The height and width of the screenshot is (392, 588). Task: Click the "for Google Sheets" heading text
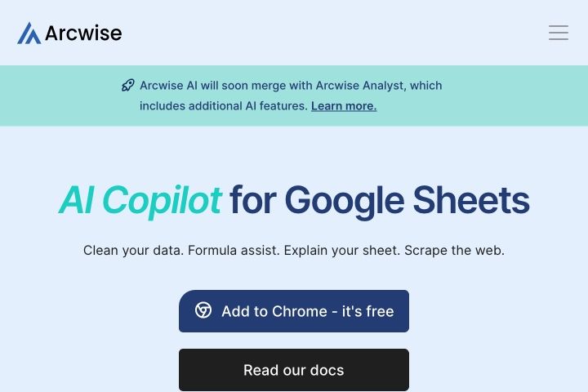380,201
